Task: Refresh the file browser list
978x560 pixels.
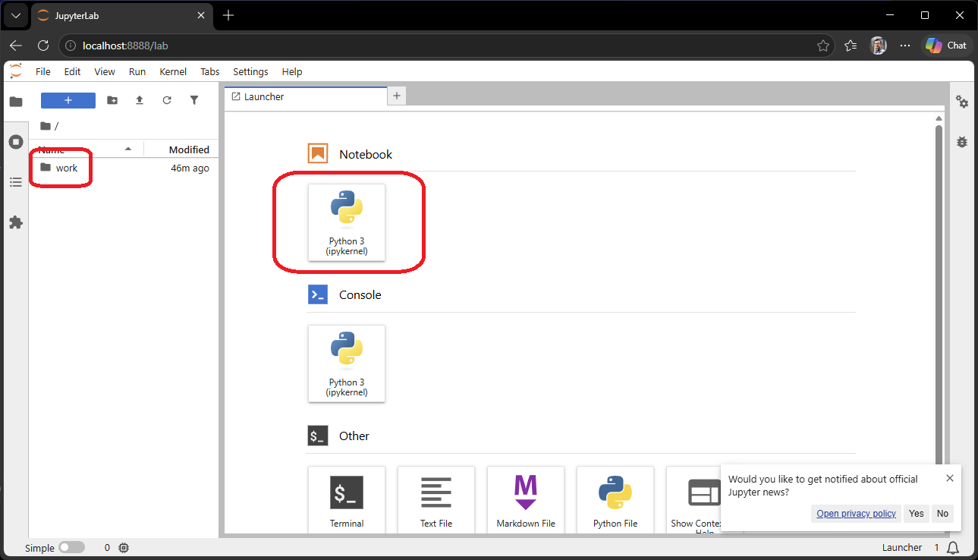Action: click(167, 100)
